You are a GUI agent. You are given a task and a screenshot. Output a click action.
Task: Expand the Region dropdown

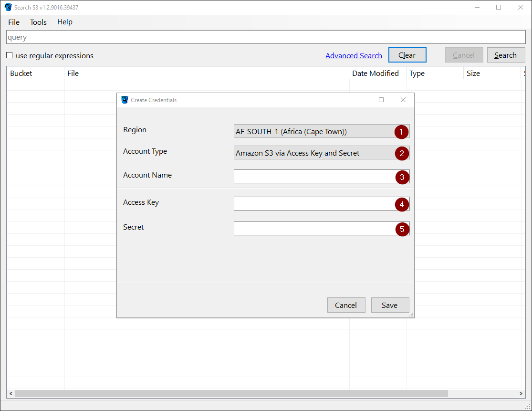(x=321, y=131)
